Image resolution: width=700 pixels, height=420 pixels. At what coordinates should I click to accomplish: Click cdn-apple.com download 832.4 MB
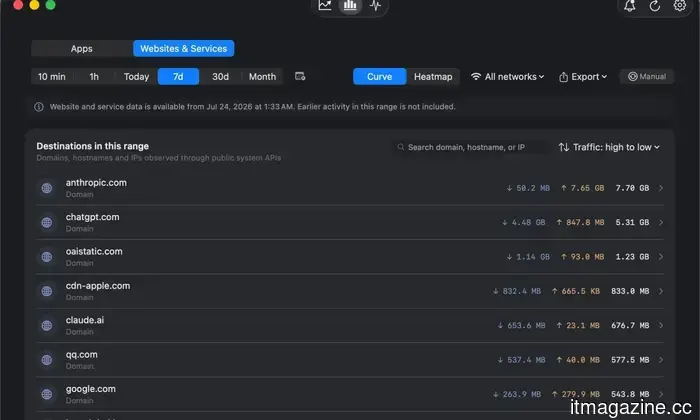517,291
